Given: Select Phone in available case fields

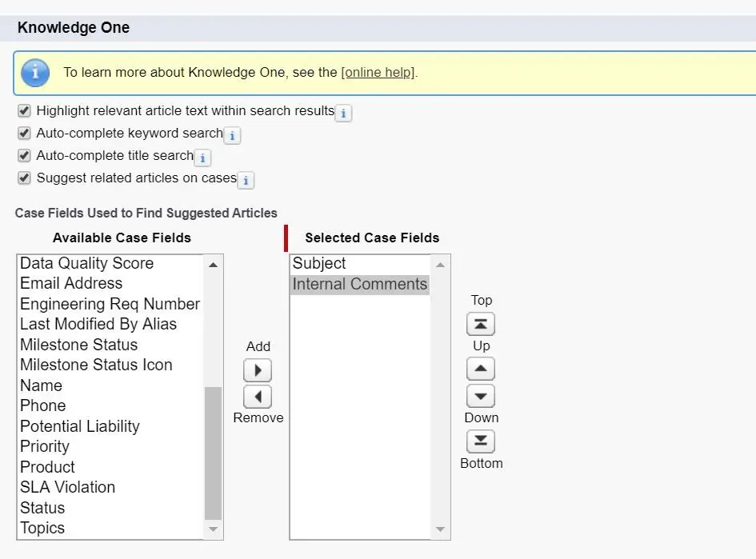Looking at the screenshot, I should [x=110, y=405].
